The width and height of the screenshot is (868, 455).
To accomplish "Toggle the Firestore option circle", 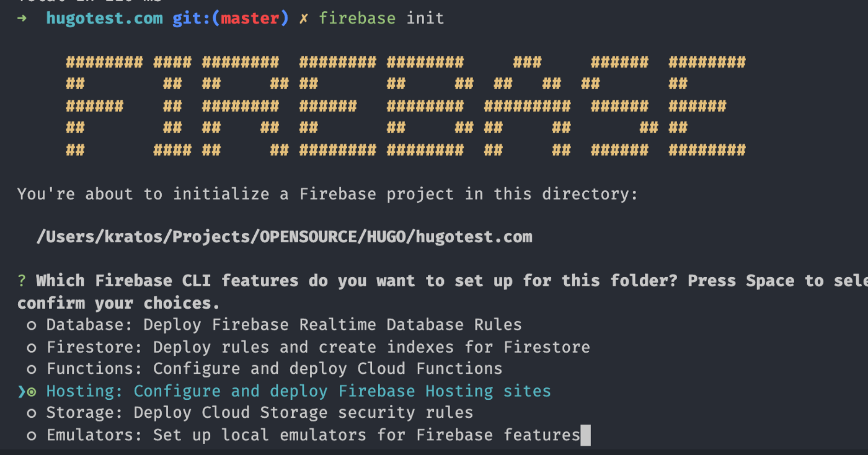I will click(32, 348).
